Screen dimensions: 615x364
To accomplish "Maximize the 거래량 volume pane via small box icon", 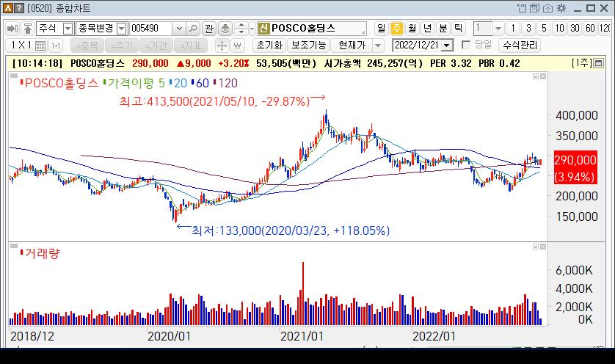I will coord(536,247).
